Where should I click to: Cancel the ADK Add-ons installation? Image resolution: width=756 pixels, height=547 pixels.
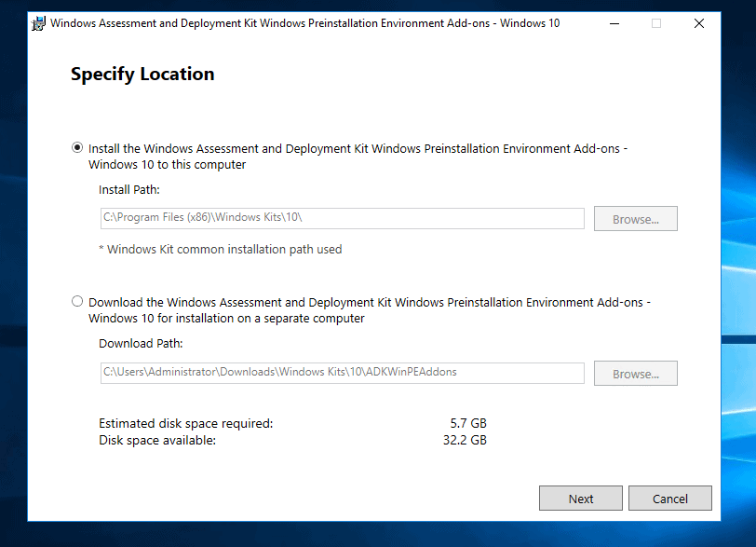(x=669, y=498)
